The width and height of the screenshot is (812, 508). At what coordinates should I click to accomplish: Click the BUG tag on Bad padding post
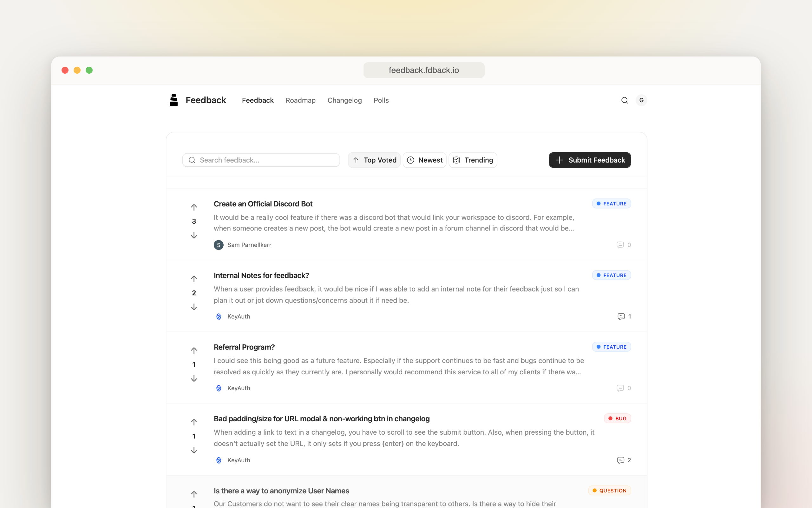[617, 418]
